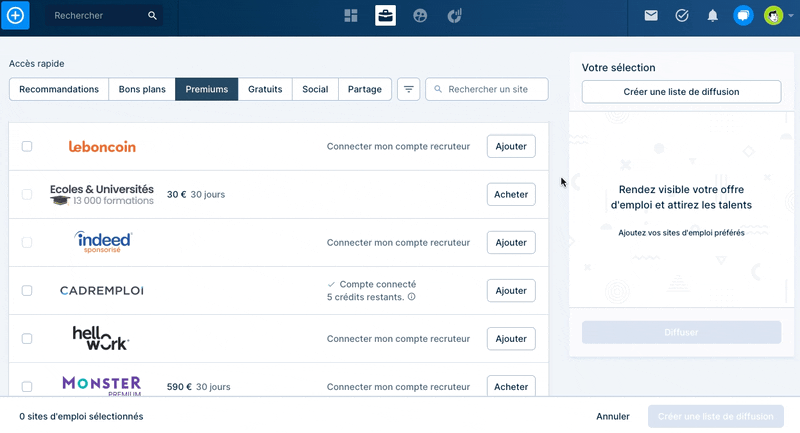The height and width of the screenshot is (433, 800).
Task: Focus the Rechercher un site field
Action: pos(487,89)
